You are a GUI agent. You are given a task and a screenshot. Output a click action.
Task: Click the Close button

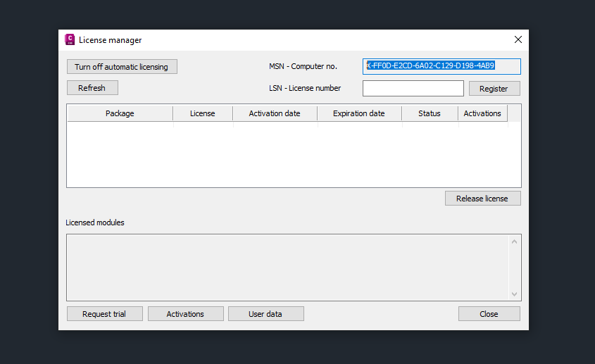click(489, 314)
